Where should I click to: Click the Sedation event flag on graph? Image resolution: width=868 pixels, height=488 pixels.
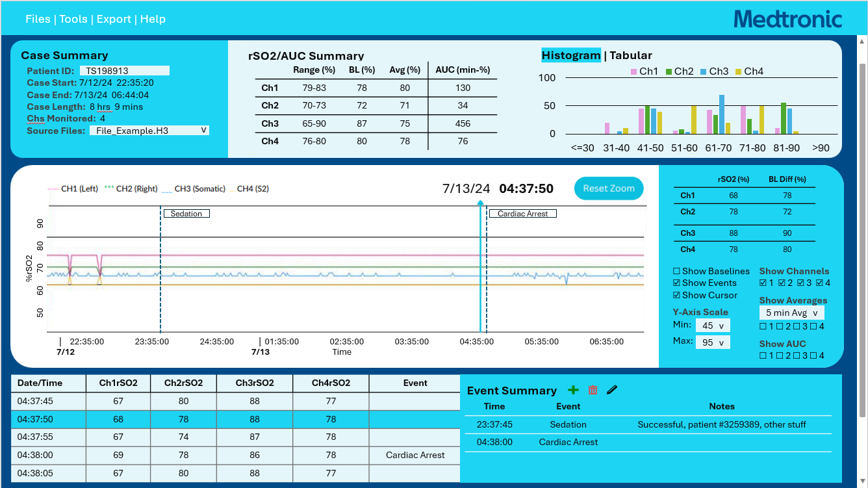click(x=186, y=213)
